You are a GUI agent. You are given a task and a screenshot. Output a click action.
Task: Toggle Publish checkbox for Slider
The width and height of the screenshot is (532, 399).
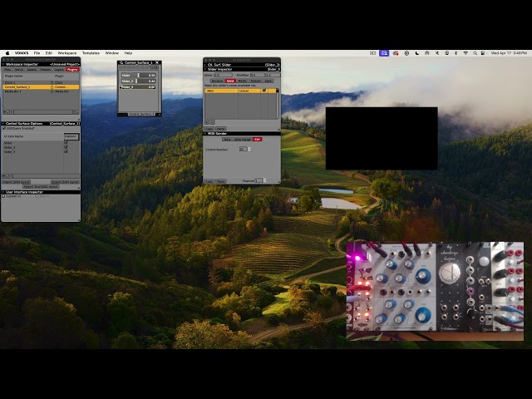66,143
